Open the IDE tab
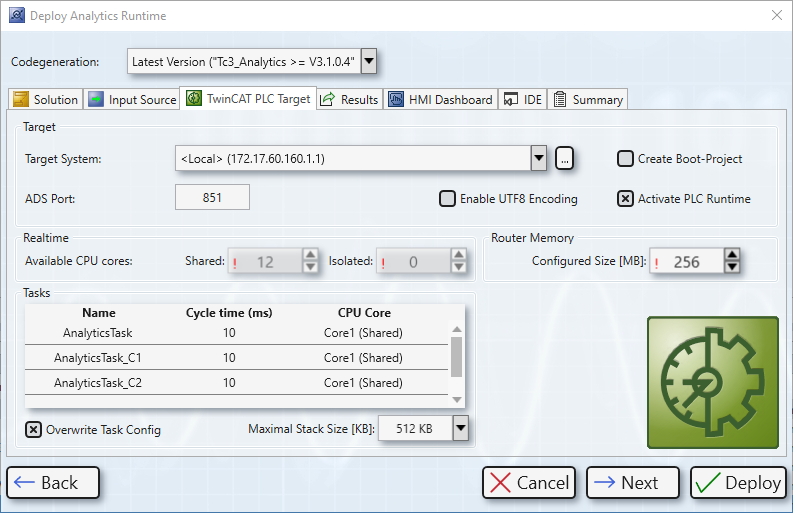793x513 pixels. [523, 99]
